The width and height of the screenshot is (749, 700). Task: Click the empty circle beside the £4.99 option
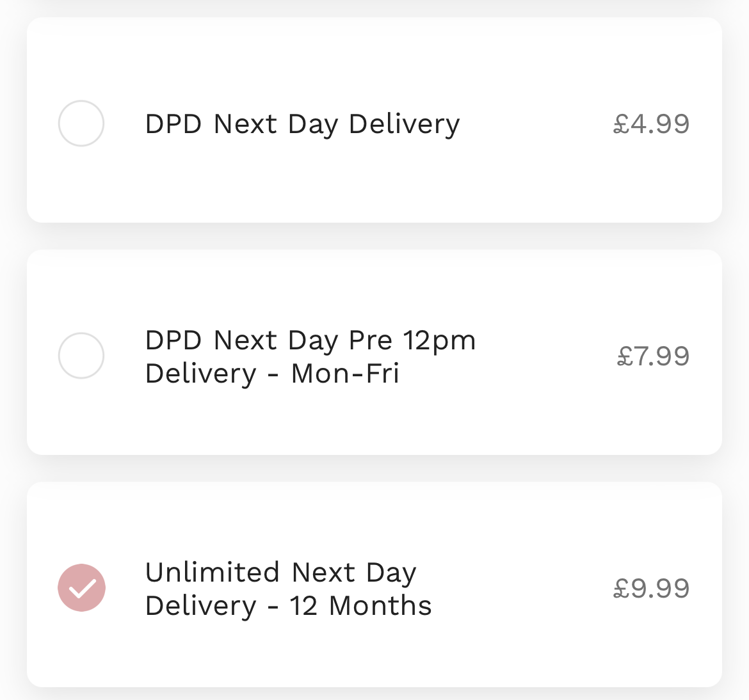click(x=81, y=123)
